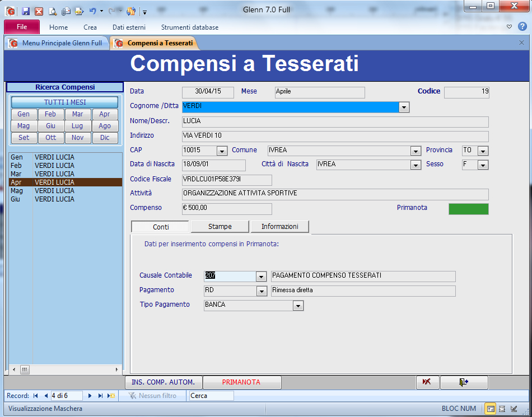
Task: Click the Cerca search field
Action: tap(211, 396)
